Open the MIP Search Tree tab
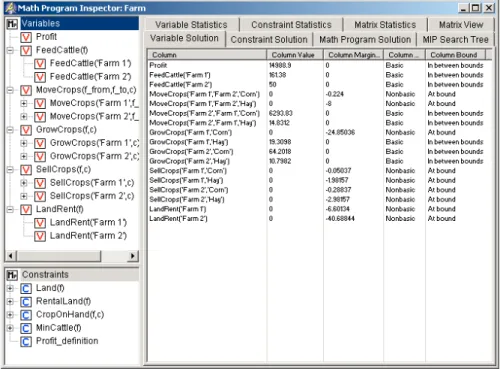The height and width of the screenshot is (369, 500). [455, 39]
